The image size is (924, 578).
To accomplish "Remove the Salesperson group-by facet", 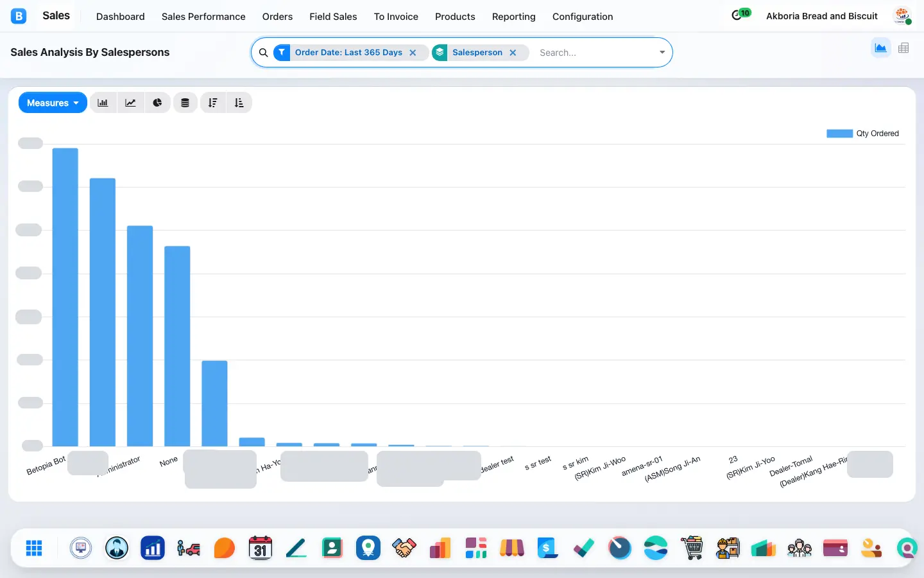I will 513,53.
